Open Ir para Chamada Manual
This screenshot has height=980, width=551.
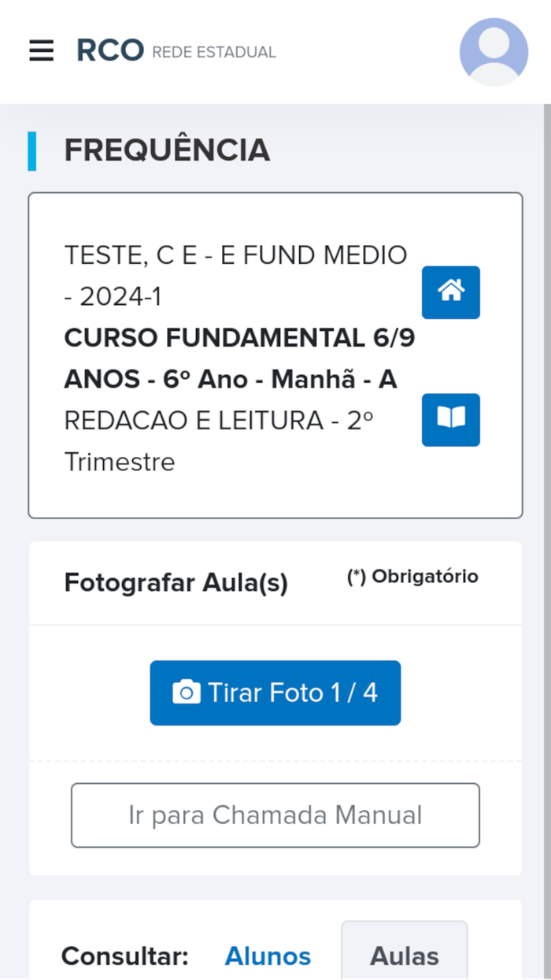tap(275, 815)
